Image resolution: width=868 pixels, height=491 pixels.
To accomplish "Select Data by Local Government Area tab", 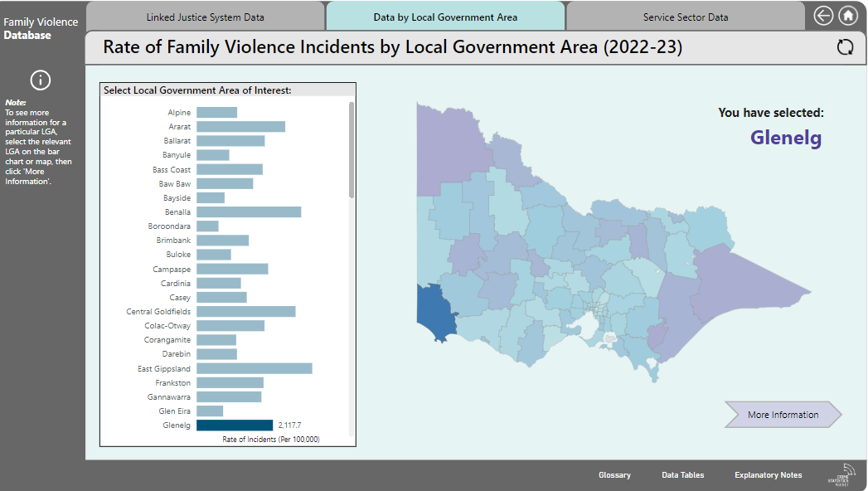I will 445,17.
